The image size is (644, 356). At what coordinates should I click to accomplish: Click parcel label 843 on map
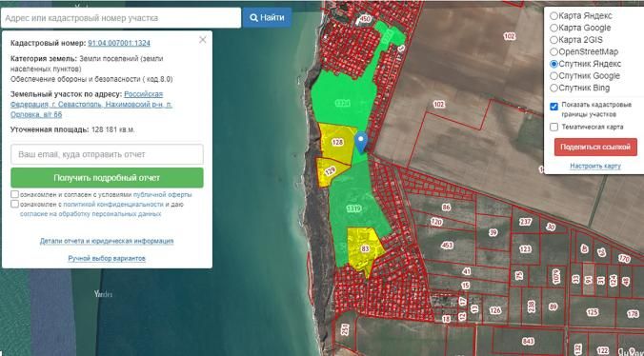pos(528,341)
